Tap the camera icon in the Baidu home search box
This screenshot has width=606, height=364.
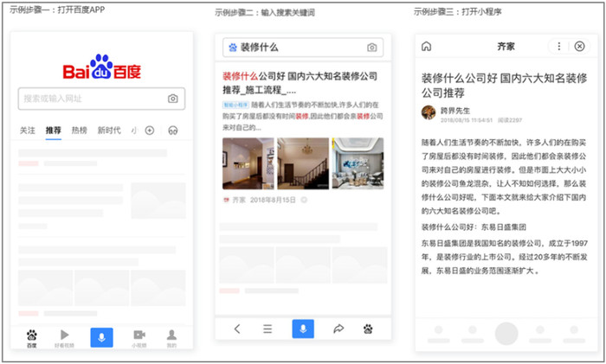click(173, 99)
